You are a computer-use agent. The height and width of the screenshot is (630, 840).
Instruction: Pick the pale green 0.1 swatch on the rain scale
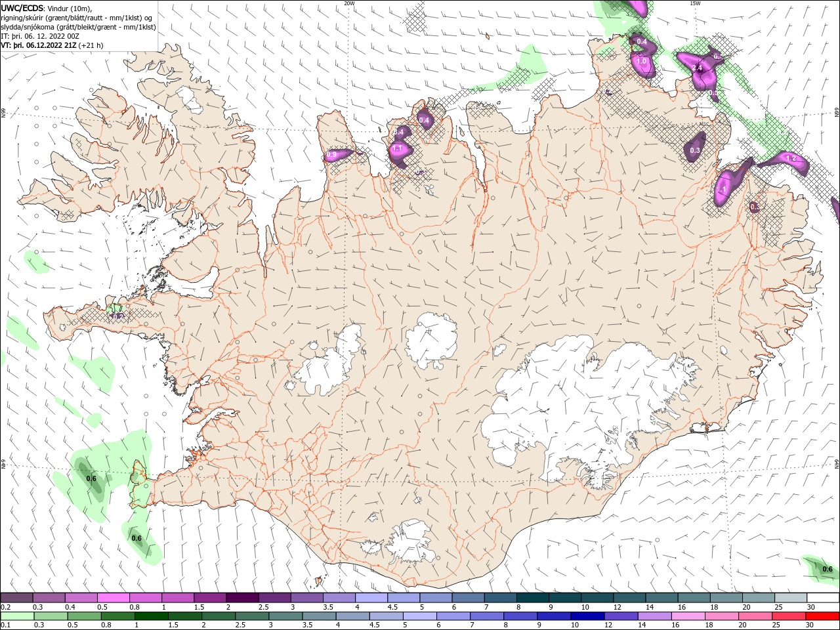[17, 616]
